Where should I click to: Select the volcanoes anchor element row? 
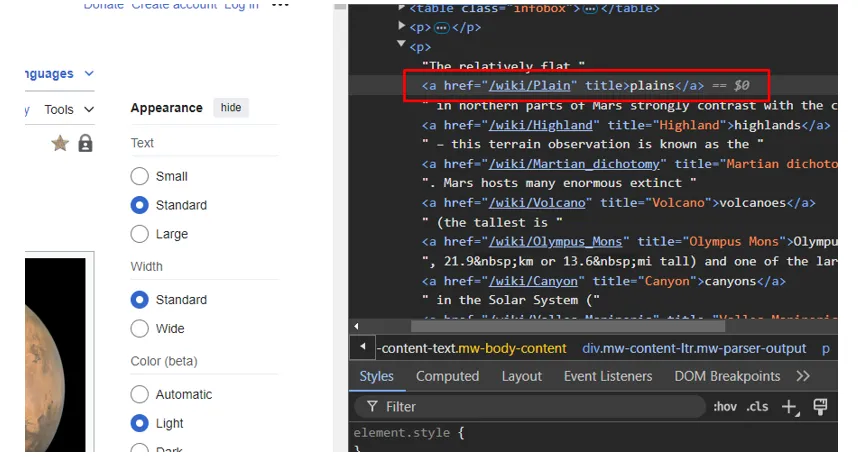coord(618,203)
